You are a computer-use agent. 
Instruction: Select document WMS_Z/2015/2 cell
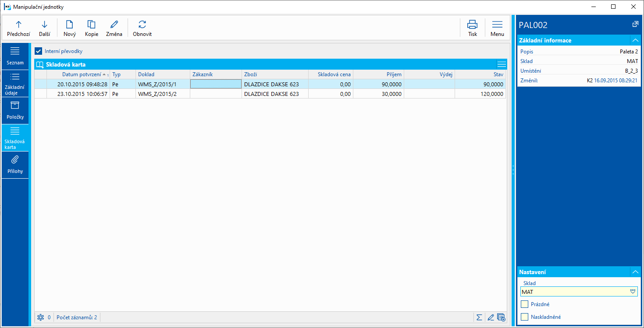163,94
